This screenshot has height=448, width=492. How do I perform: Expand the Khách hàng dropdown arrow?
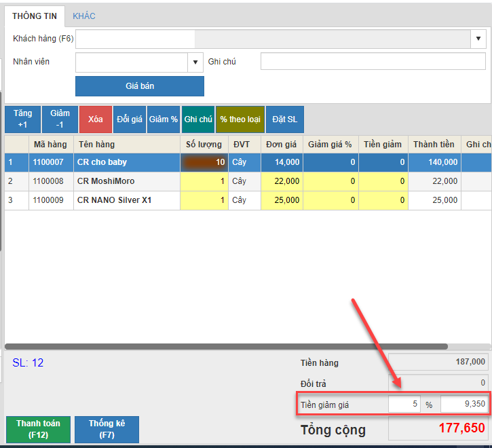click(x=478, y=39)
